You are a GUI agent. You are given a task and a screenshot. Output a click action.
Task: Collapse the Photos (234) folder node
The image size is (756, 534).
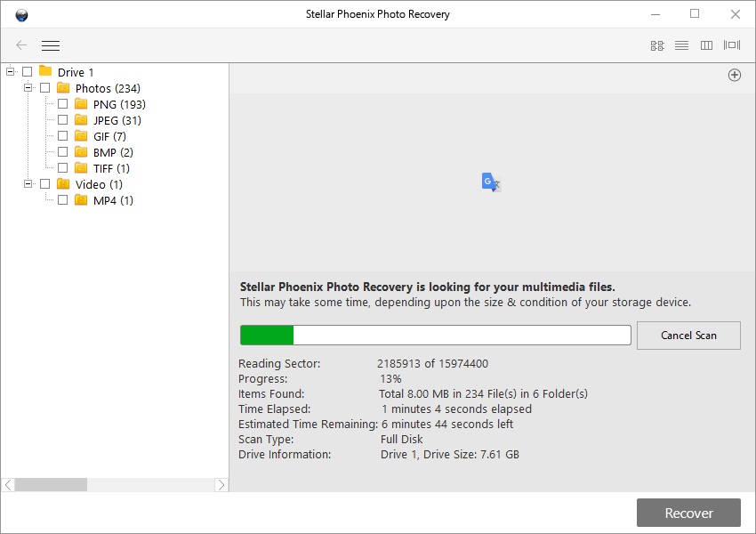pyautogui.click(x=28, y=88)
